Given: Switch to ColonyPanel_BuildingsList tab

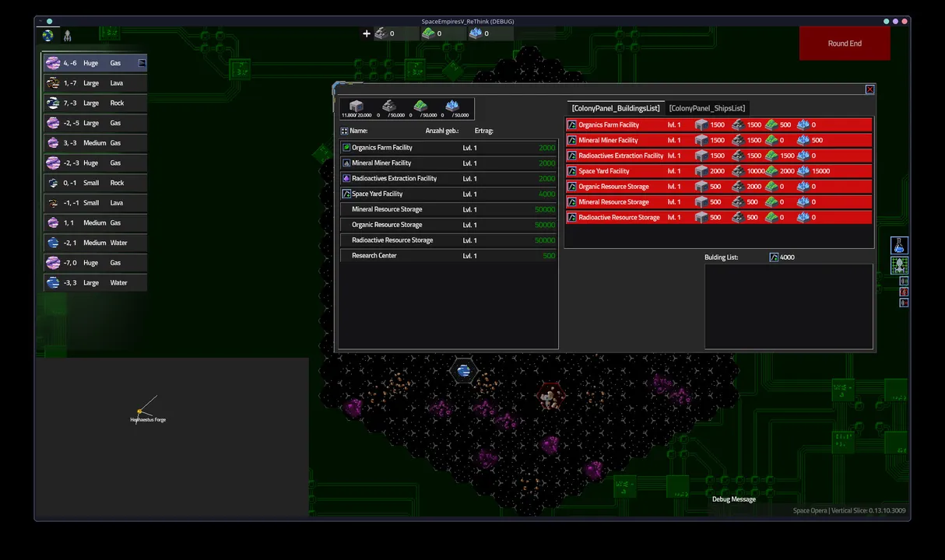Looking at the screenshot, I should (615, 108).
